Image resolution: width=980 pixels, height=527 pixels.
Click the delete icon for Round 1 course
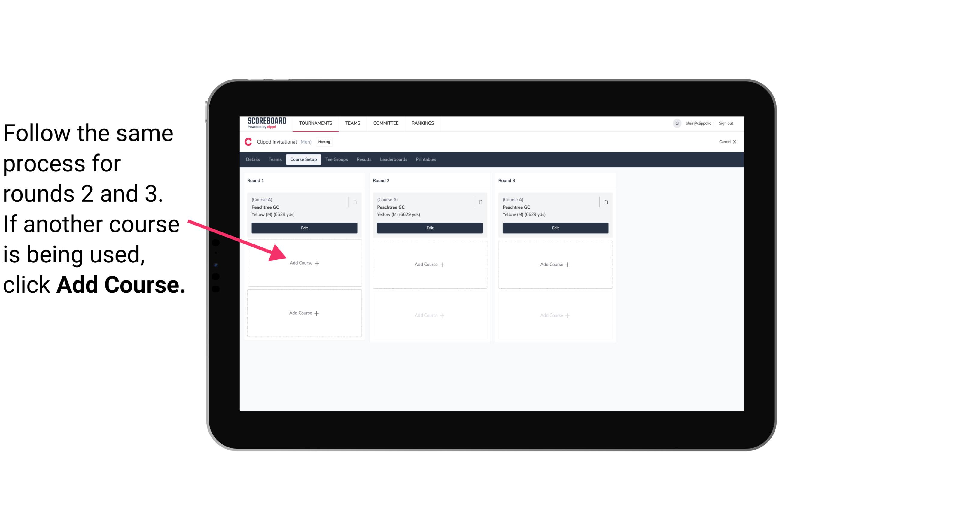356,202
